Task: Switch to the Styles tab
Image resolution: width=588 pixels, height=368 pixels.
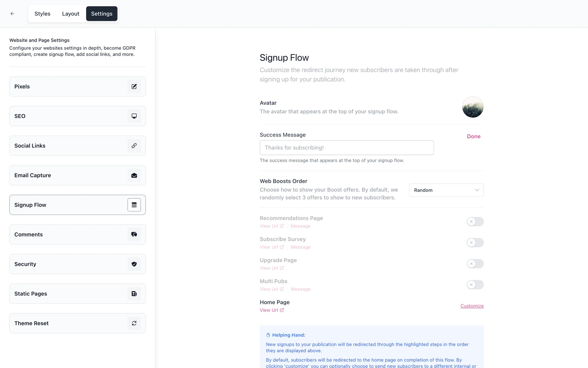Action: [42, 14]
